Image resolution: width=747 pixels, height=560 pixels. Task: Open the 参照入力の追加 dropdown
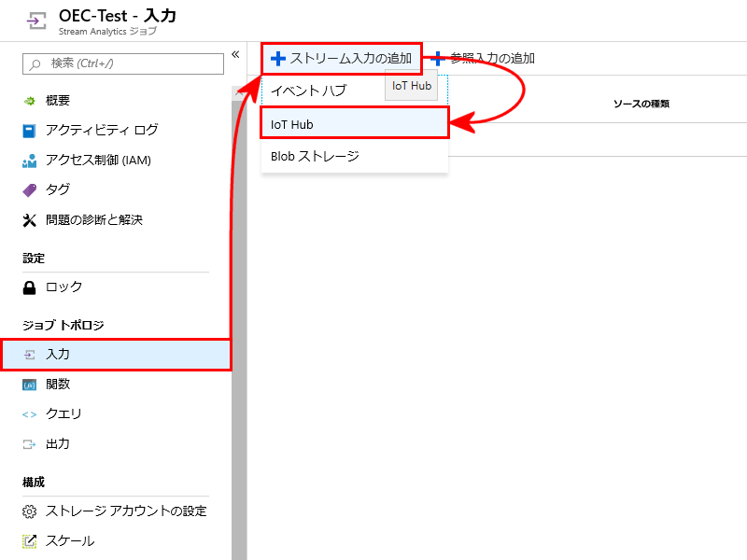point(486,58)
